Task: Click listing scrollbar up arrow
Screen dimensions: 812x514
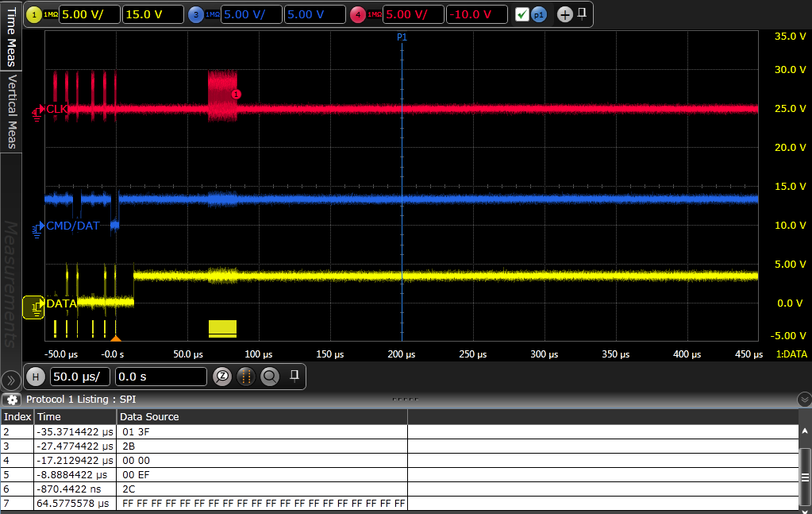Action: (805, 431)
